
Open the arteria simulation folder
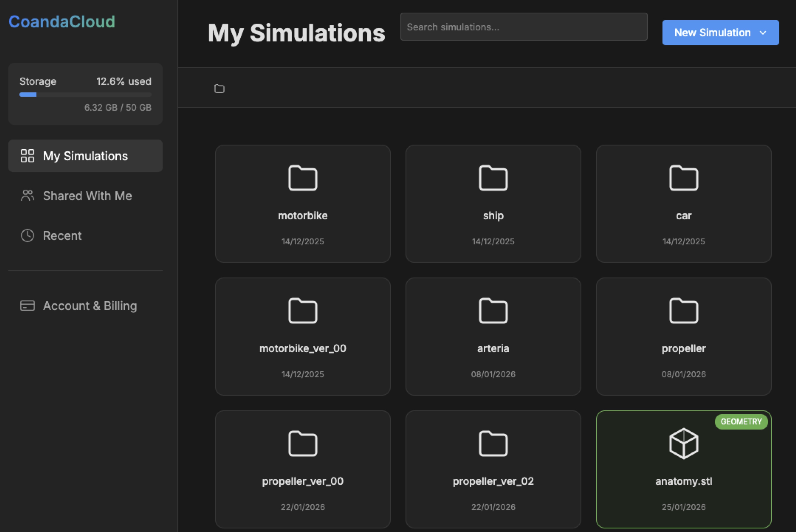(493, 336)
